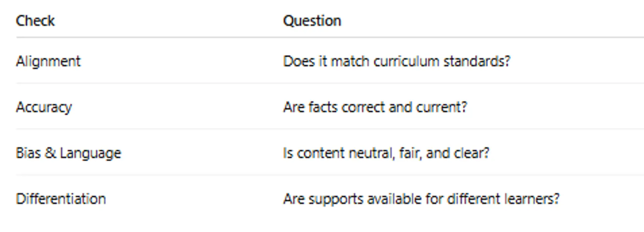This screenshot has width=644, height=232.
Task: Select the Bias & Language cell
Action: (68, 153)
